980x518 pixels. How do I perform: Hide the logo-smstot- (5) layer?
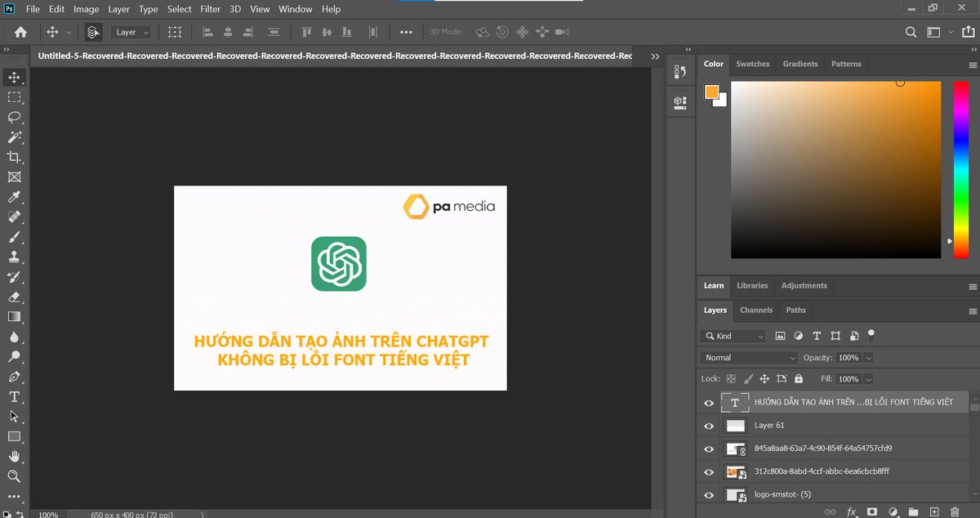[x=708, y=494]
